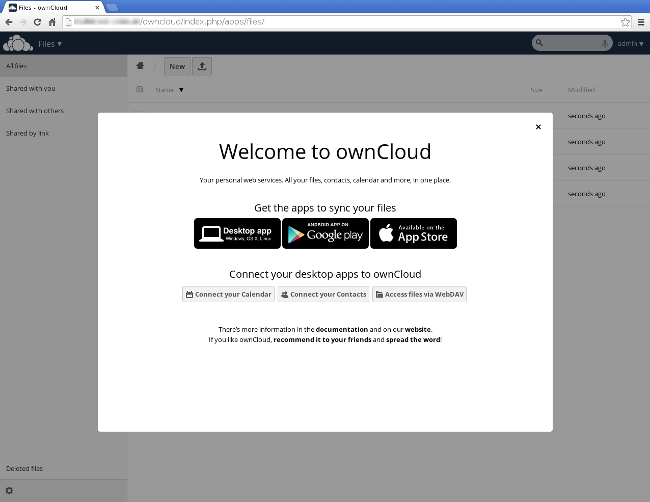Click Connect your Contacts button
650x502 pixels.
tap(323, 294)
